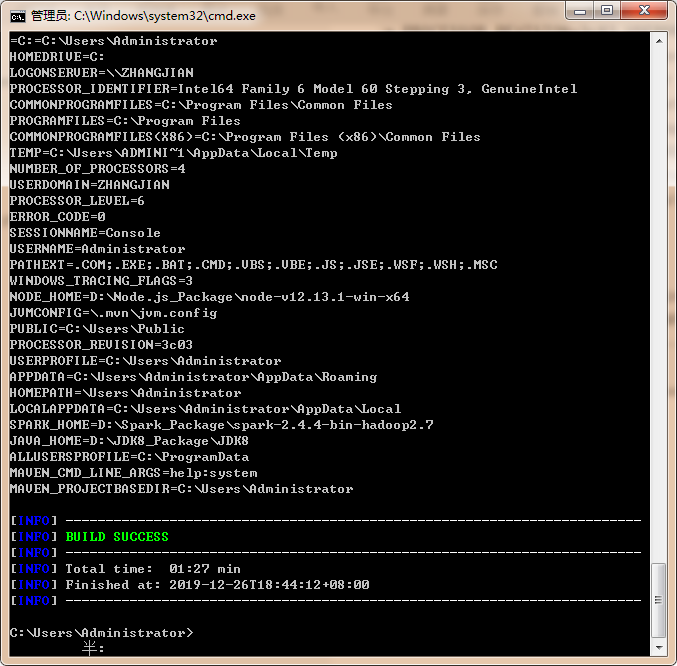Click the WINDOWS_TRACING_FLAGS=3 line
This screenshot has height=666, width=677.
coord(101,281)
